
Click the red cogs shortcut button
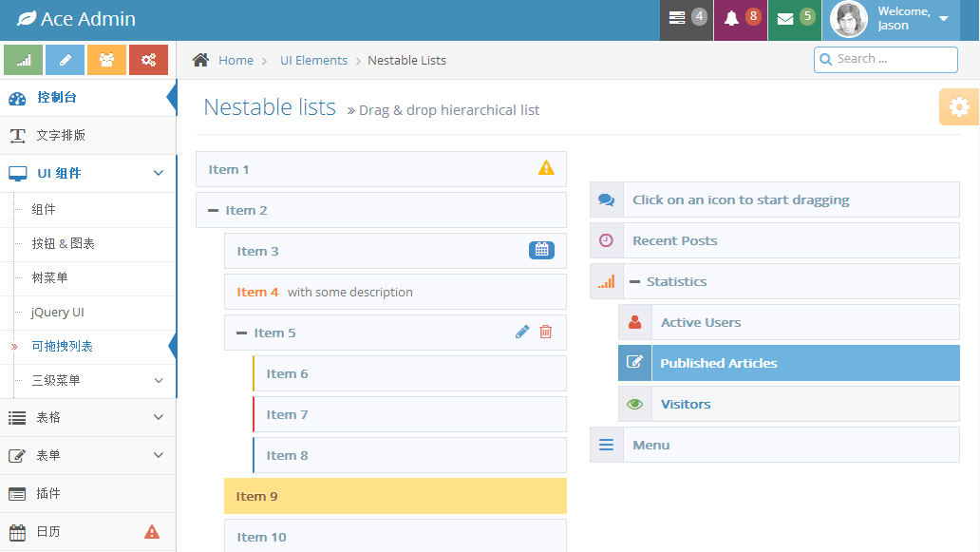[x=148, y=60]
